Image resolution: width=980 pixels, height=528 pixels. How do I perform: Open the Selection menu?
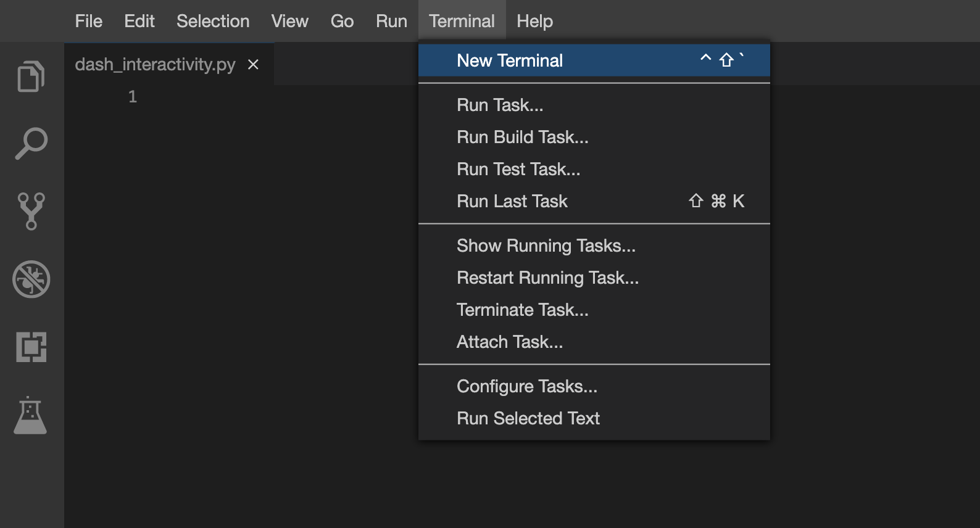tap(213, 21)
